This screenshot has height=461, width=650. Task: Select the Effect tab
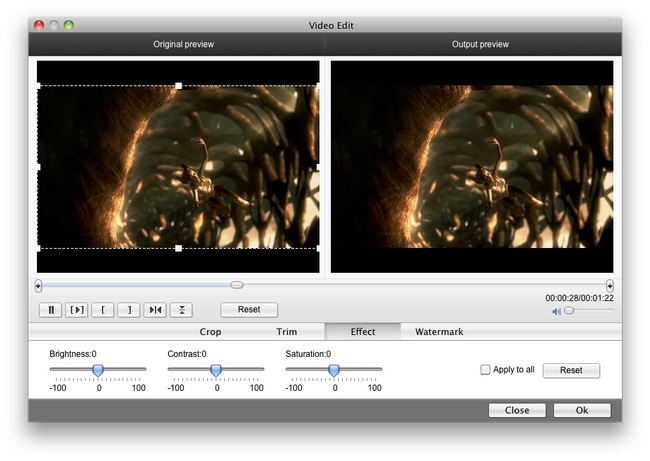tap(363, 332)
